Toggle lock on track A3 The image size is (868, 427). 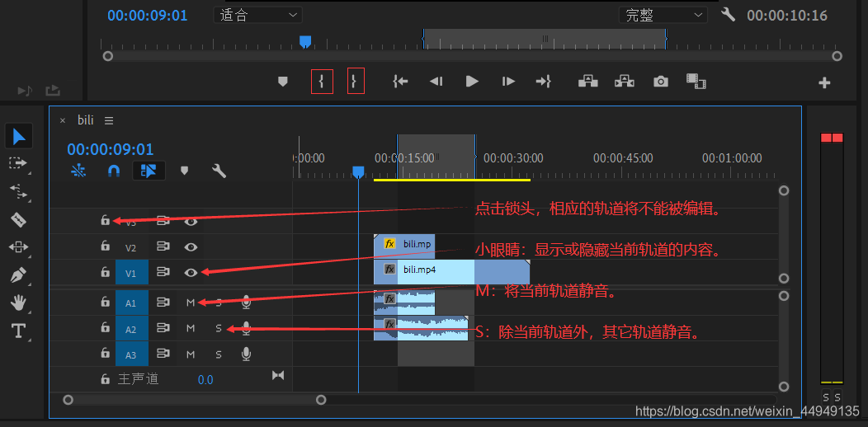click(x=105, y=353)
